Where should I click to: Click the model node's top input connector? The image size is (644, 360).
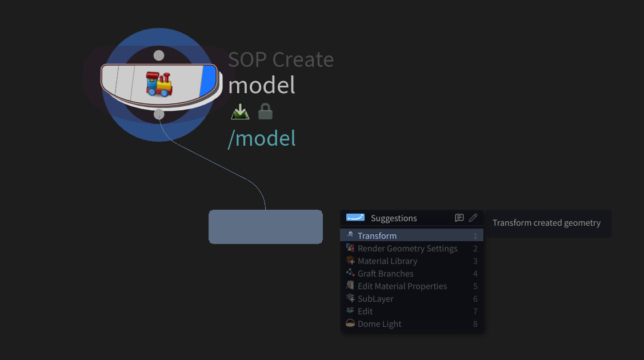tap(159, 55)
